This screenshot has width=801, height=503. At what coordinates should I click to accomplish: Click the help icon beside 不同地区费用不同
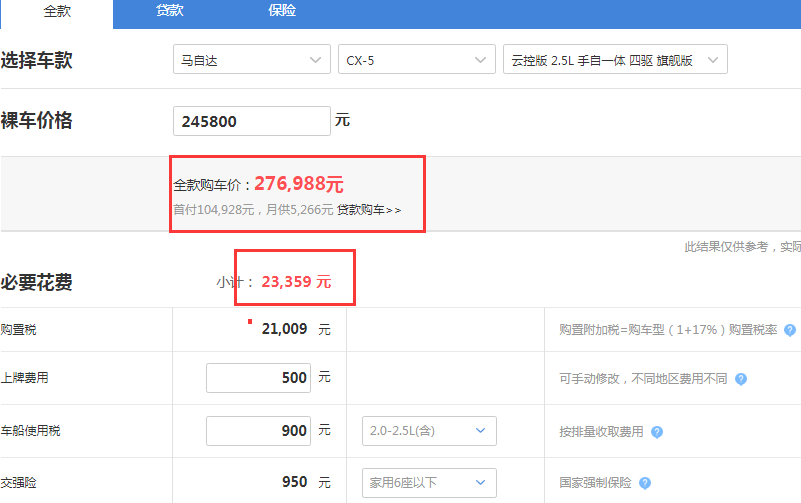pyautogui.click(x=741, y=379)
